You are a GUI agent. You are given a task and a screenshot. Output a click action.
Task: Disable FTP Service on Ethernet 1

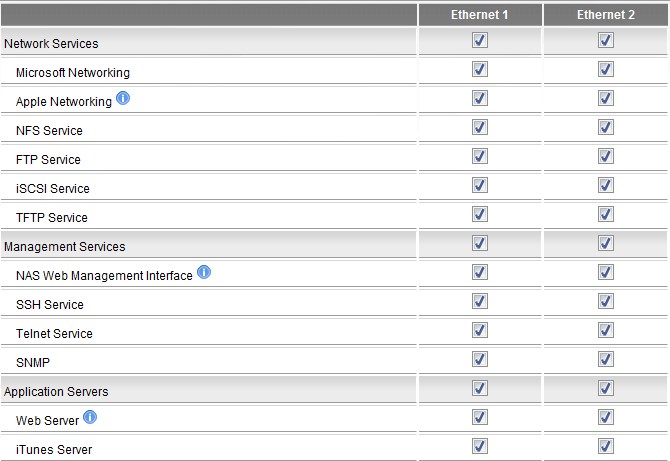480,156
